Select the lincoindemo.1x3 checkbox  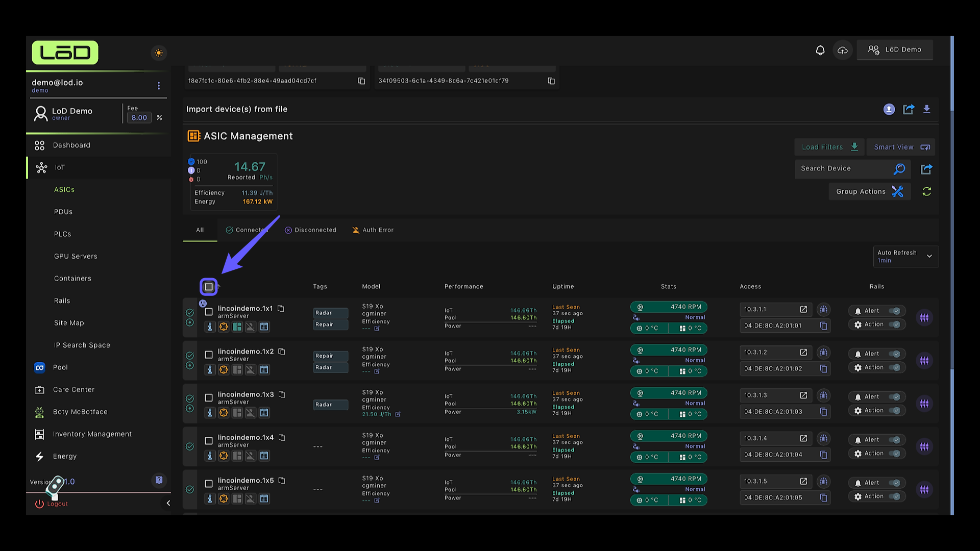(x=209, y=397)
